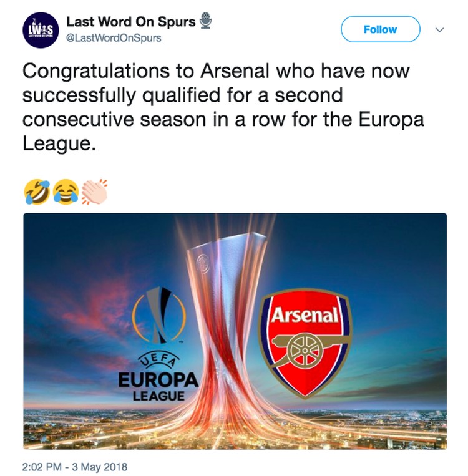Open the @LastWordOnSpurs handle link
Viewport: 468px width, 476px height.
[x=114, y=38]
